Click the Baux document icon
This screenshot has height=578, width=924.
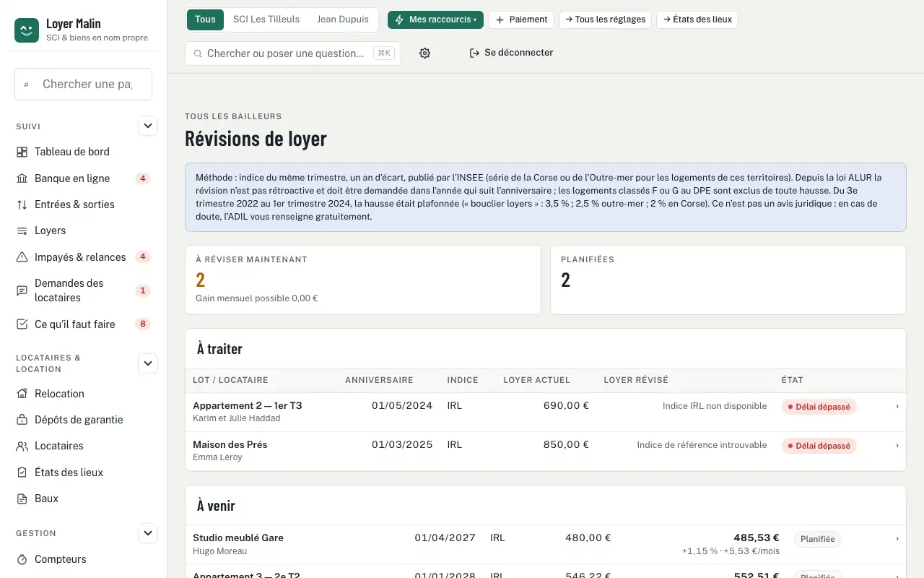(x=22, y=499)
